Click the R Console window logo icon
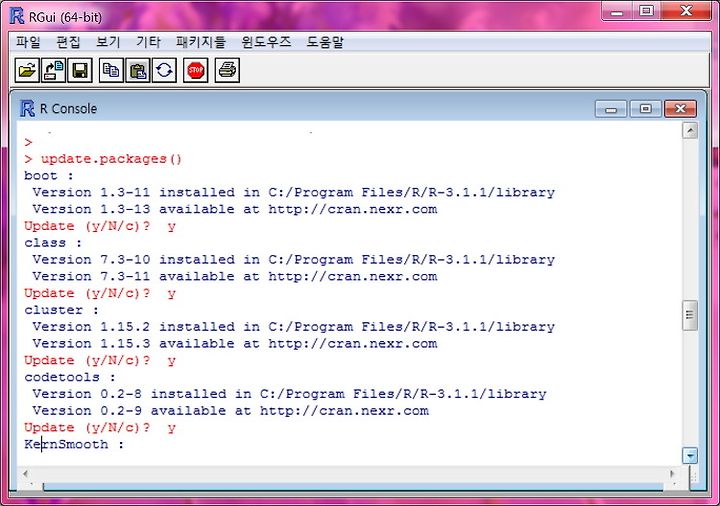The height and width of the screenshot is (506, 720). pos(27,108)
